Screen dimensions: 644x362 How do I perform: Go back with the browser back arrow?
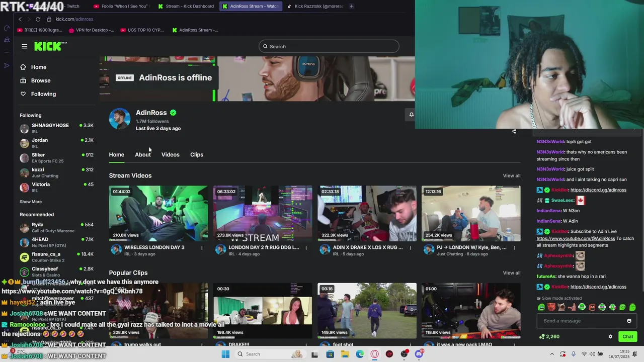[x=20, y=19]
